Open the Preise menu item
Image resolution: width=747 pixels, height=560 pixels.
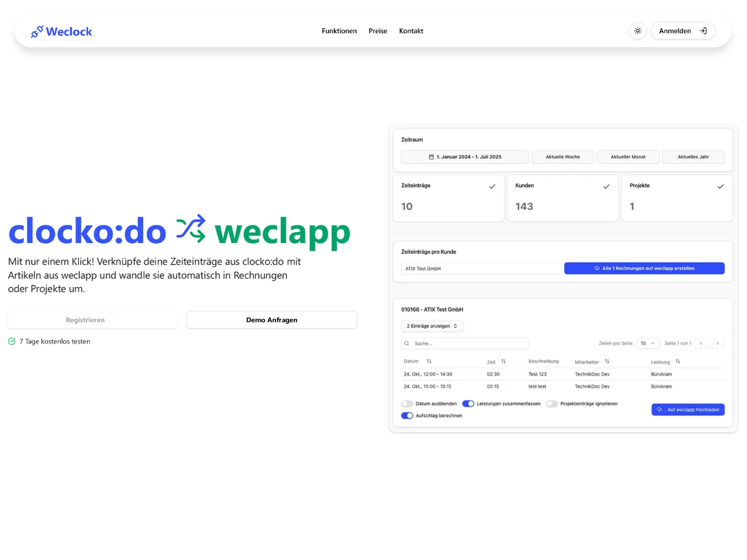point(378,31)
